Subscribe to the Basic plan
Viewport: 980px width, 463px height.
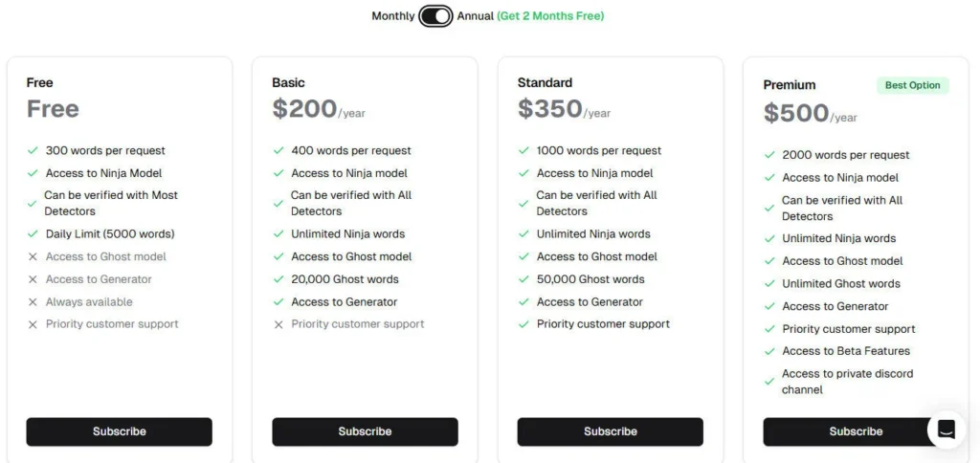click(365, 431)
